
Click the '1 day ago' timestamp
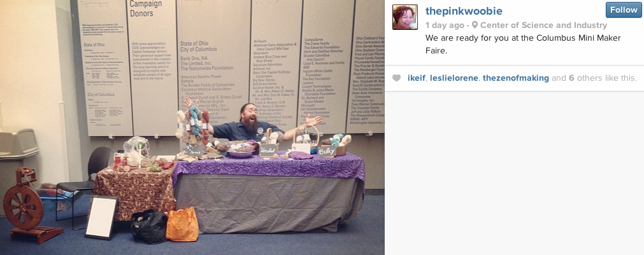click(445, 25)
